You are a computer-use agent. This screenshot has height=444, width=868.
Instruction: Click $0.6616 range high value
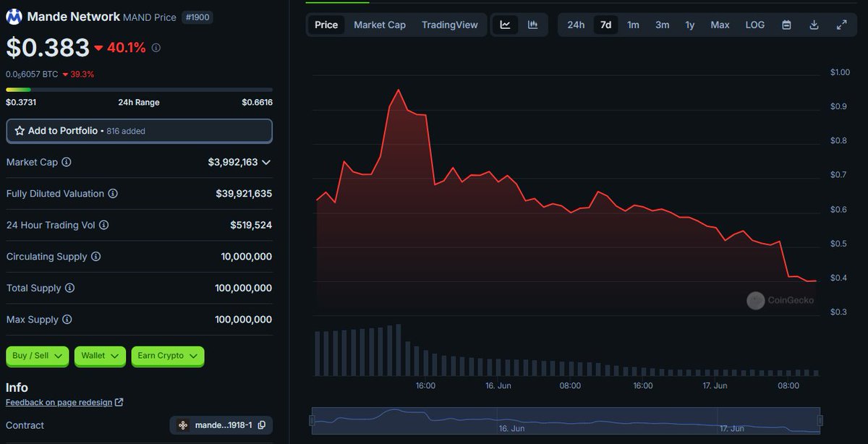point(257,103)
